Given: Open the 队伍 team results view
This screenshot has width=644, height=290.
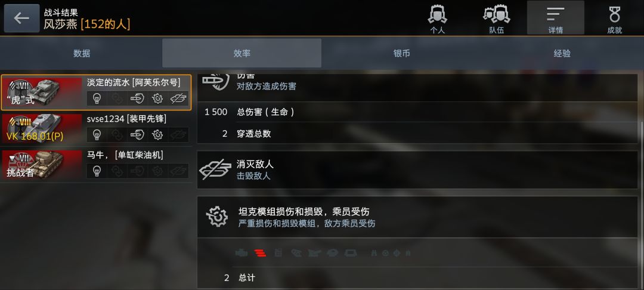Looking at the screenshot, I should coord(496,18).
